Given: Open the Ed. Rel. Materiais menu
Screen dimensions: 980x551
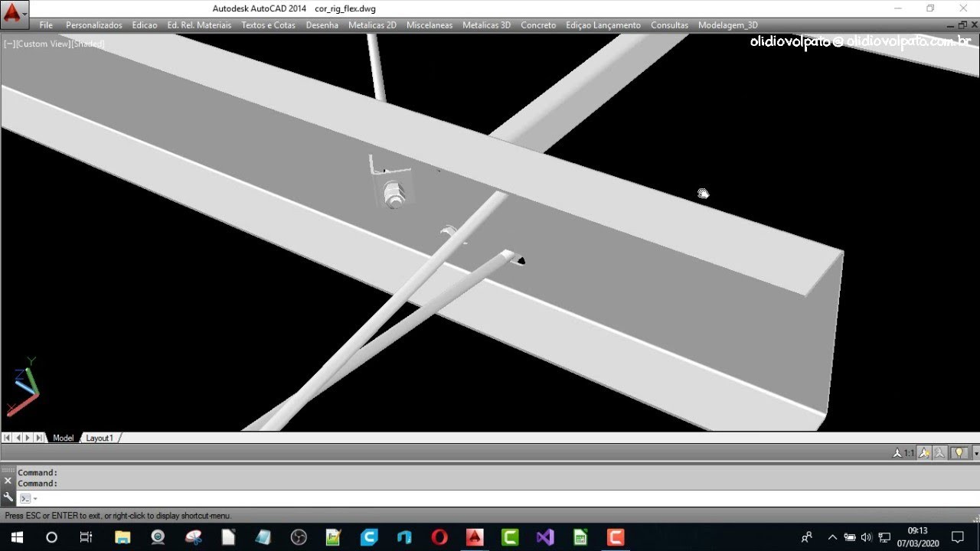Looking at the screenshot, I should (x=199, y=25).
